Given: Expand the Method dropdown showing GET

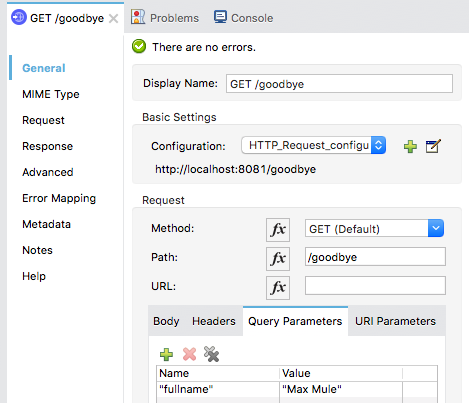Looking at the screenshot, I should click(x=436, y=228).
